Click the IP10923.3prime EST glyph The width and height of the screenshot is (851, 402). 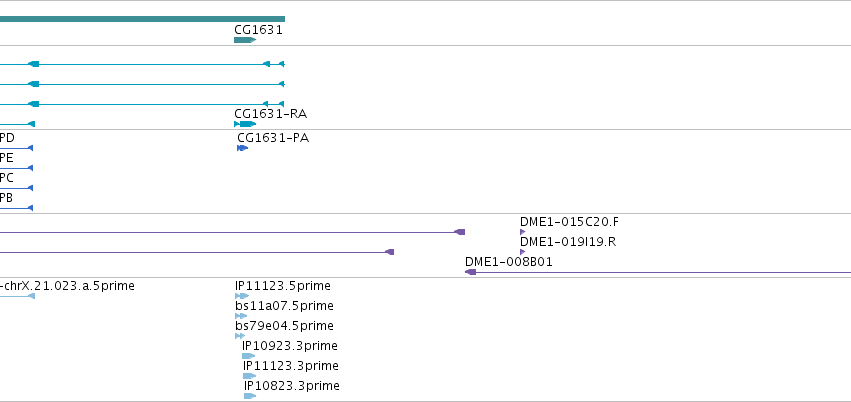coord(249,356)
